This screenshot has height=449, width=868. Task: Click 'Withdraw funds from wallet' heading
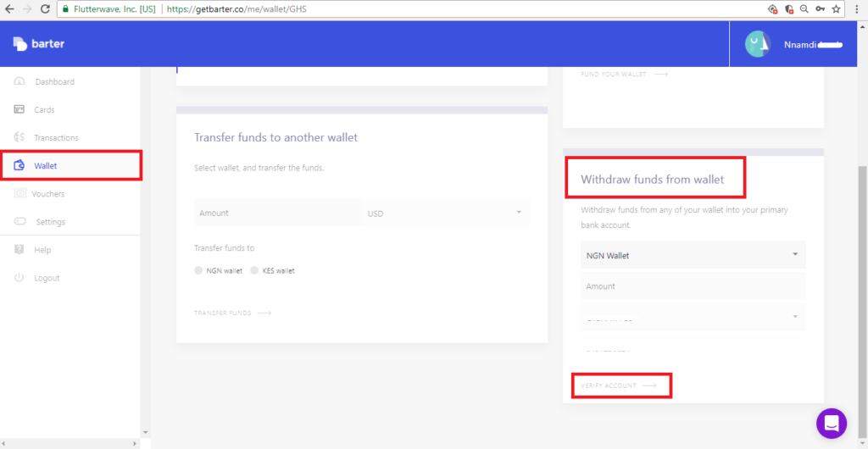(652, 179)
